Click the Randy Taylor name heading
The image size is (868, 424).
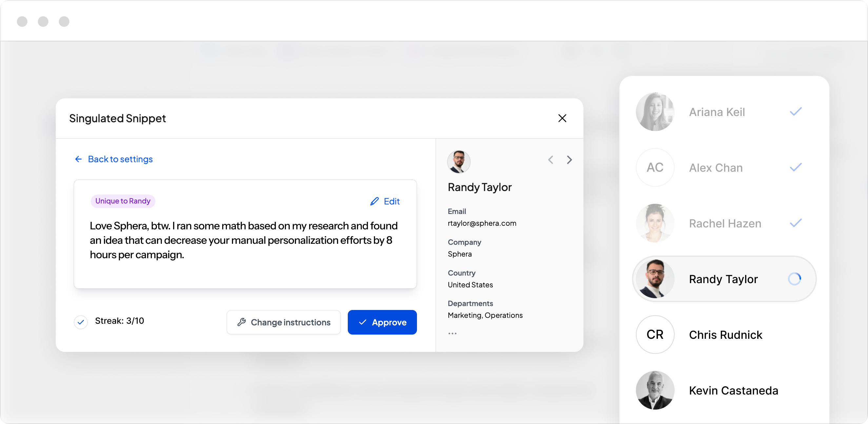pos(480,187)
